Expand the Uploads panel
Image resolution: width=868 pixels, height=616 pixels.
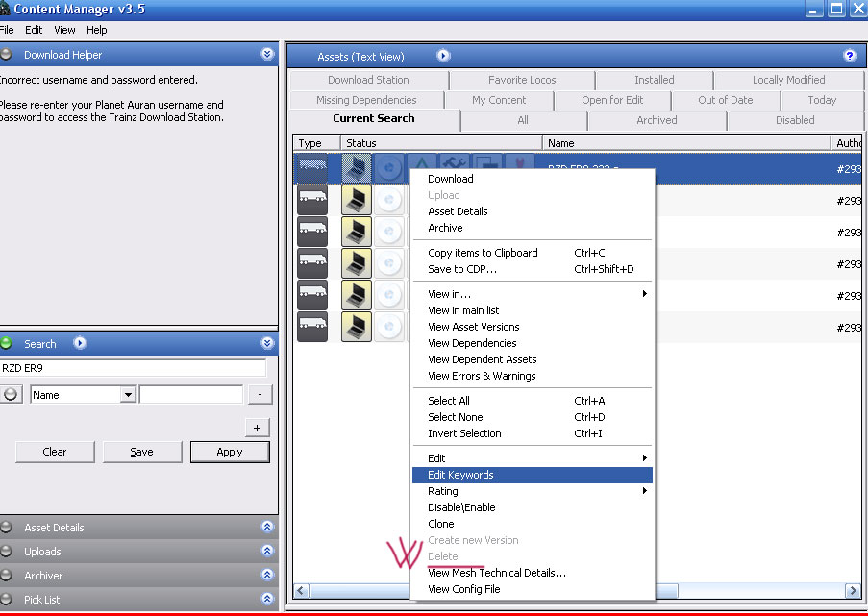point(267,550)
